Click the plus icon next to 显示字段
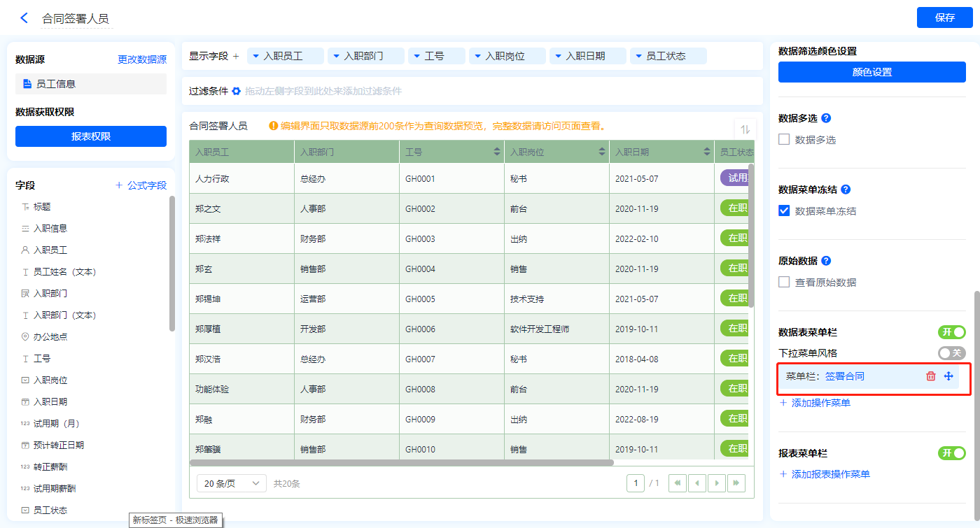Image resolution: width=980 pixels, height=528 pixels. [236, 56]
